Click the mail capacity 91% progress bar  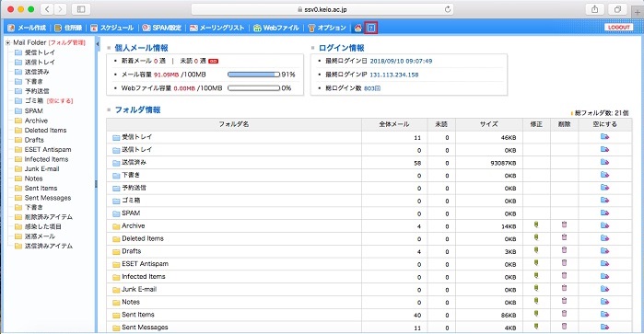pos(253,75)
